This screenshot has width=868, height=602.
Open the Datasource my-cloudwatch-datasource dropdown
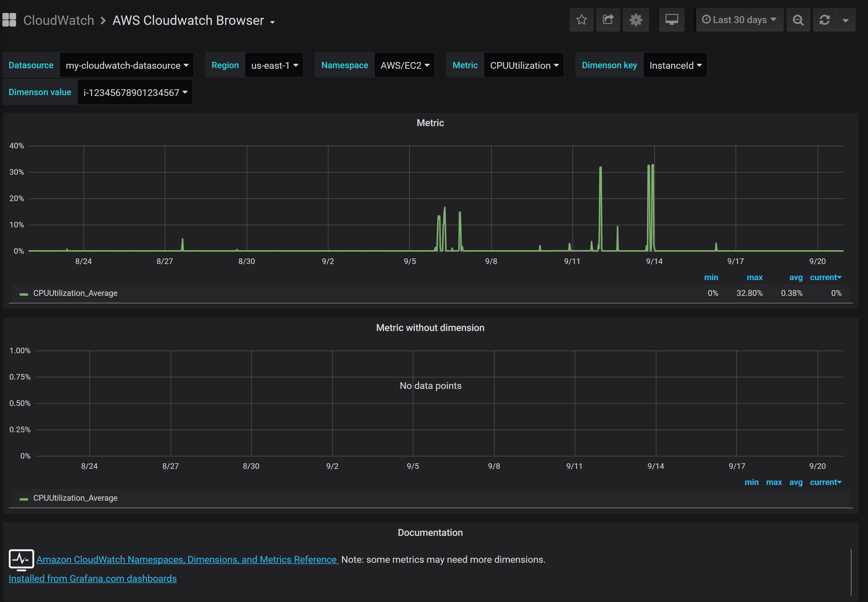127,66
